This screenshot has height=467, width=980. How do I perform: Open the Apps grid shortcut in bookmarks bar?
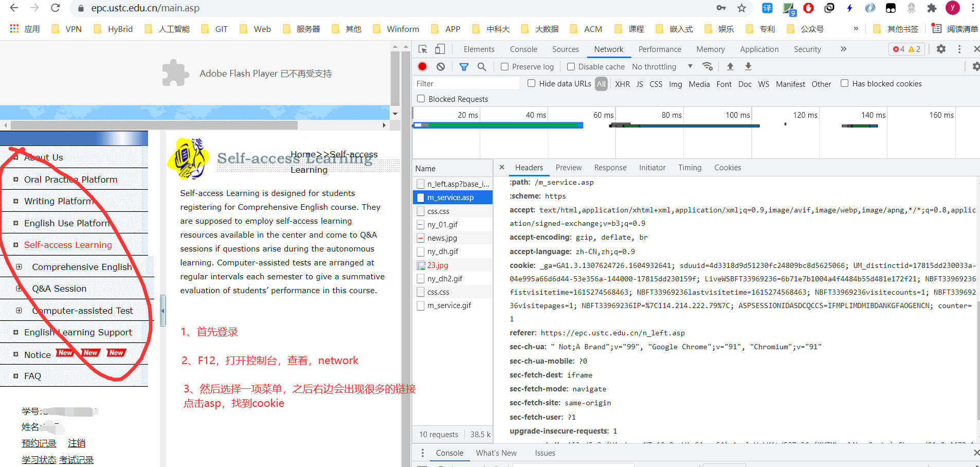coord(14,29)
